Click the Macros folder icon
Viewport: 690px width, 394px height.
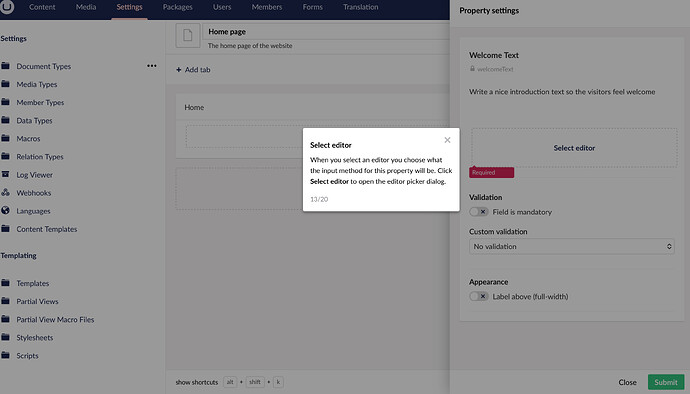pyautogui.click(x=5, y=138)
